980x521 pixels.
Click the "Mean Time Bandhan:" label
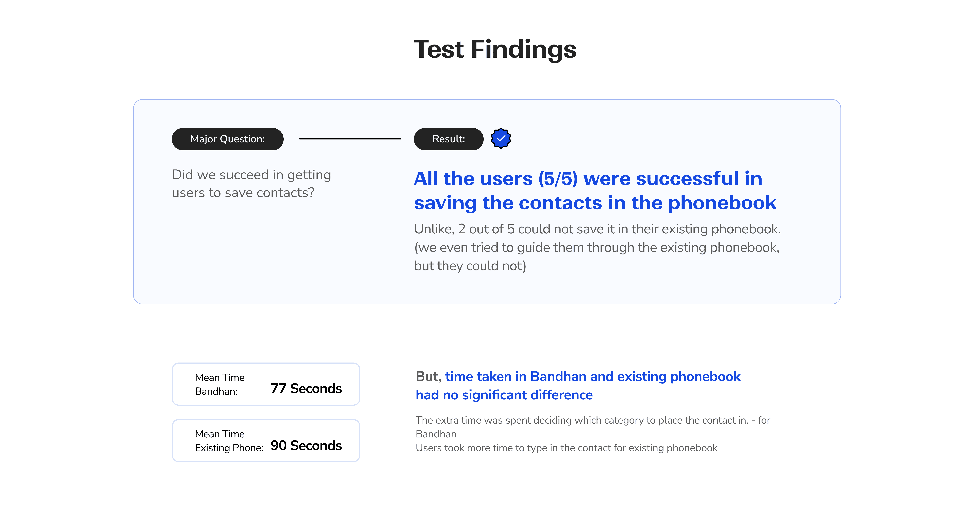pos(219,384)
